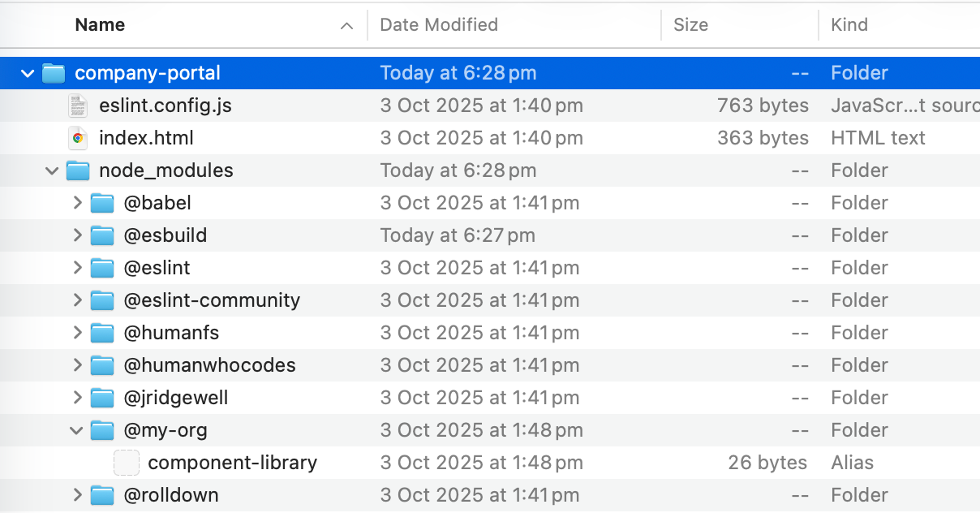Click the index.html Chrome document icon
980x513 pixels.
(78, 138)
